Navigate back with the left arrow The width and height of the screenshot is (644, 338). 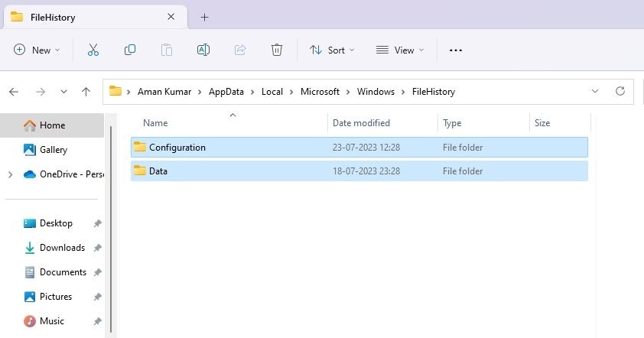tap(14, 92)
